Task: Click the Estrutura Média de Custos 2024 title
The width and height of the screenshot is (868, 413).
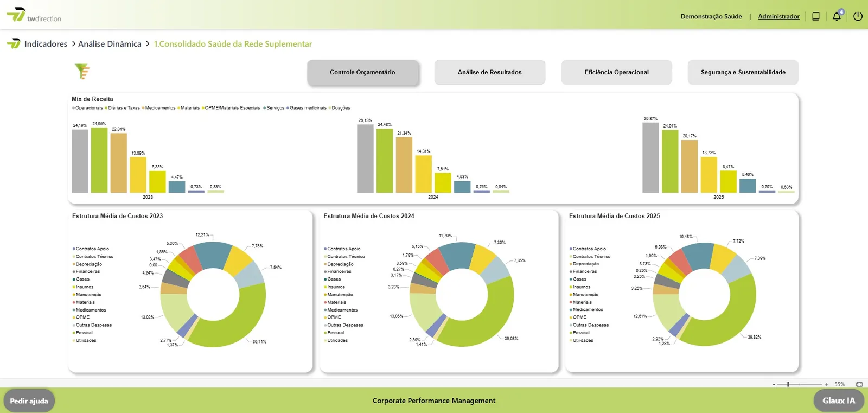Action: (369, 216)
